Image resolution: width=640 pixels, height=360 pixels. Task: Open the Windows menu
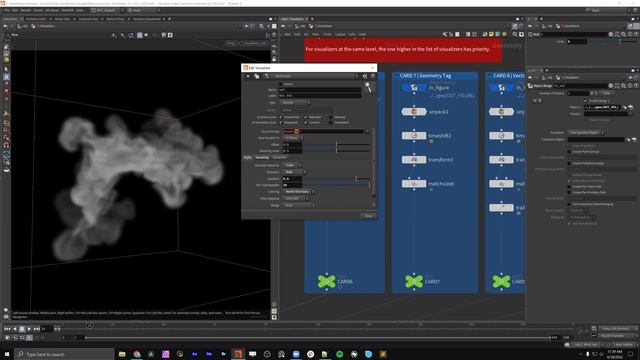pos(52,10)
